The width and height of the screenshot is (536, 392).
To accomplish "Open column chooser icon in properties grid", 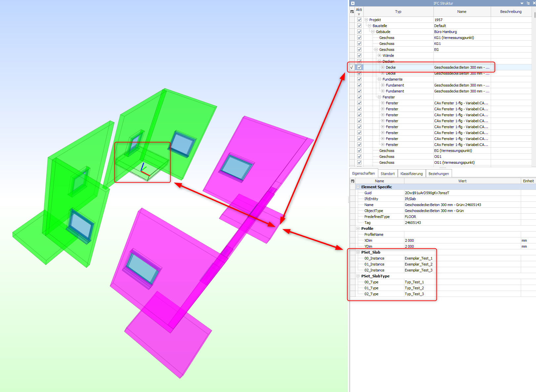I will 352,181.
